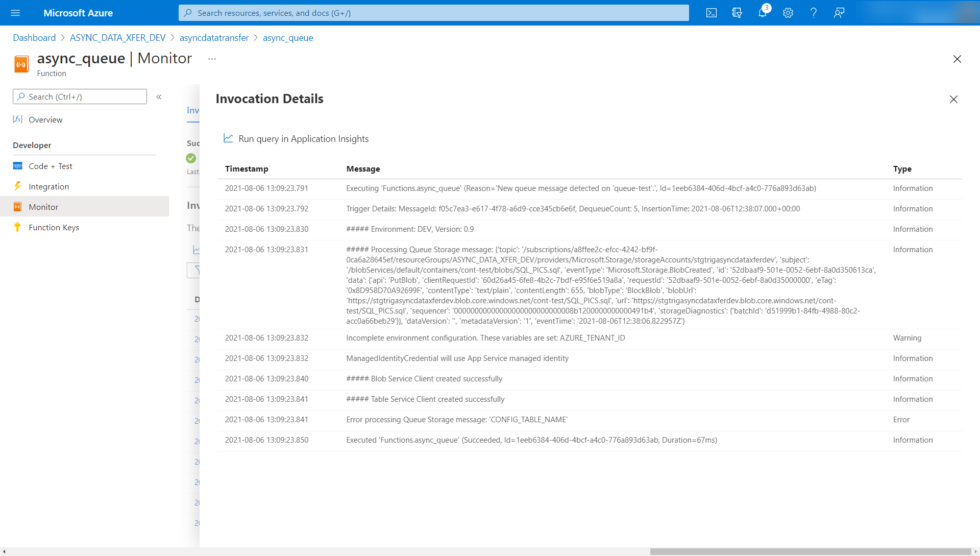The image size is (980, 556).
Task: Select the Code + Test sidebar icon
Action: point(17,166)
